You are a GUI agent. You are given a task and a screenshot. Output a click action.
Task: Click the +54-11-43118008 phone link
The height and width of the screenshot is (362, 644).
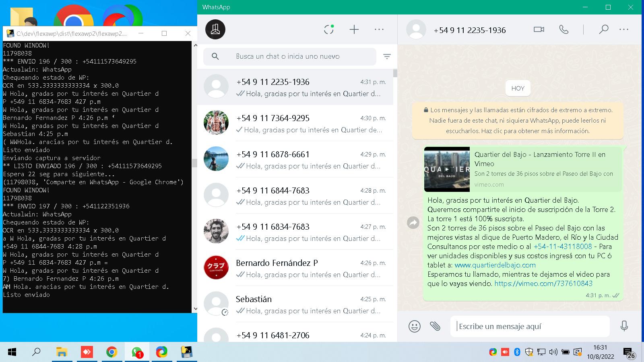pos(563,247)
